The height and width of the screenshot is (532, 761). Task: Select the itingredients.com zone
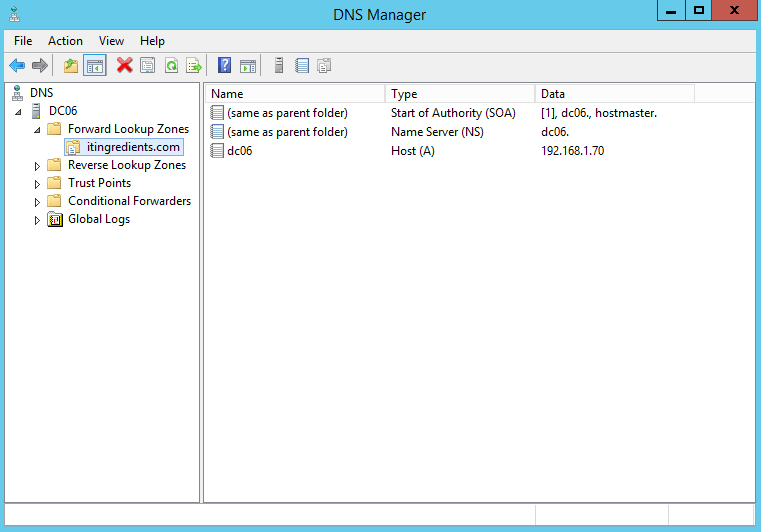133,147
